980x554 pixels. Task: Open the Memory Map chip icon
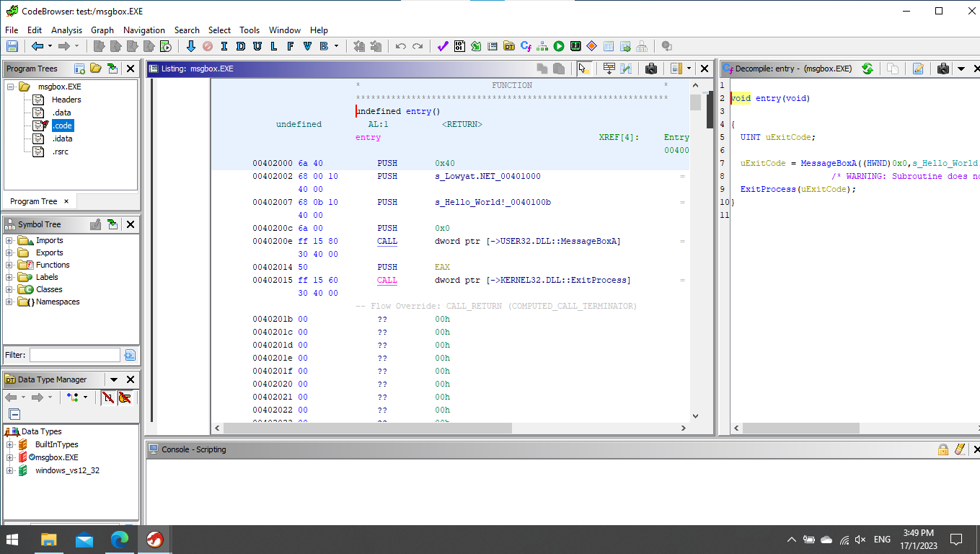click(x=575, y=46)
